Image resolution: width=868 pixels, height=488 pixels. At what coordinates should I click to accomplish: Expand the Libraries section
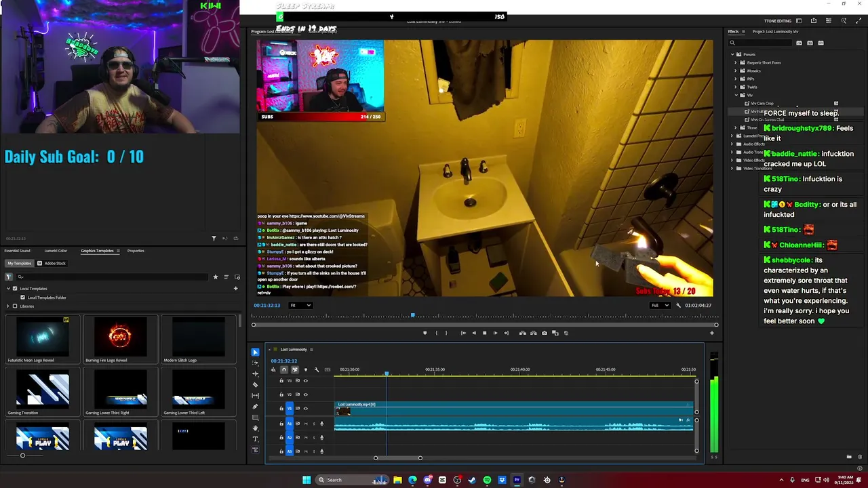[x=7, y=306]
